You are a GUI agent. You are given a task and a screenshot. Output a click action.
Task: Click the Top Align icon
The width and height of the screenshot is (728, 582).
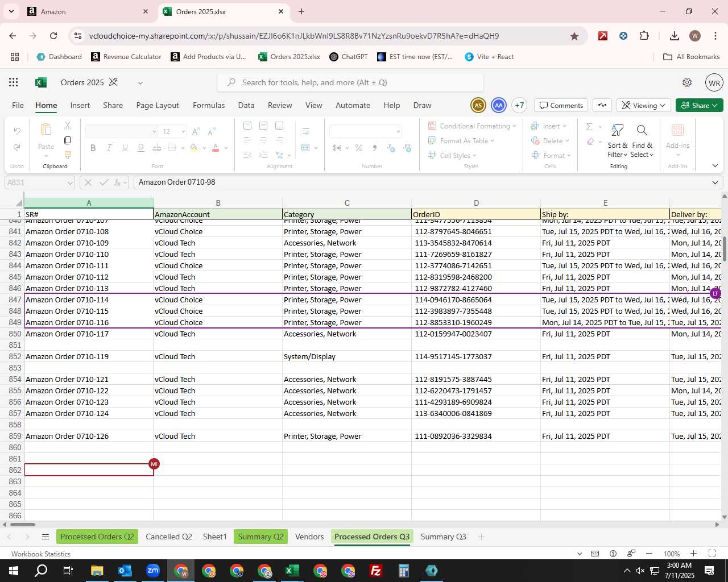pos(247,126)
